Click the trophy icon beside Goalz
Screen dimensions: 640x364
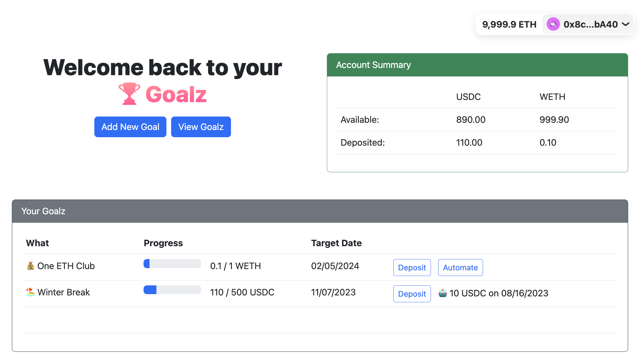(129, 94)
